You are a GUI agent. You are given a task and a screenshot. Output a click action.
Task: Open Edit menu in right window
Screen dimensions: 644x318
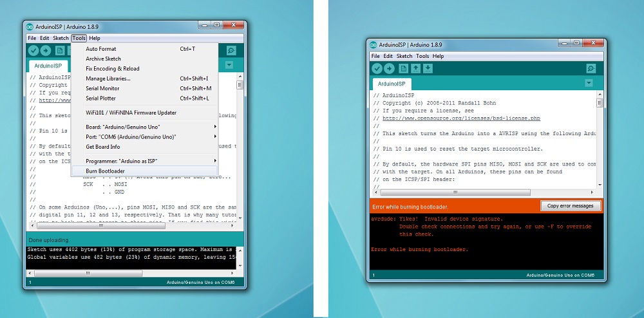tap(388, 56)
